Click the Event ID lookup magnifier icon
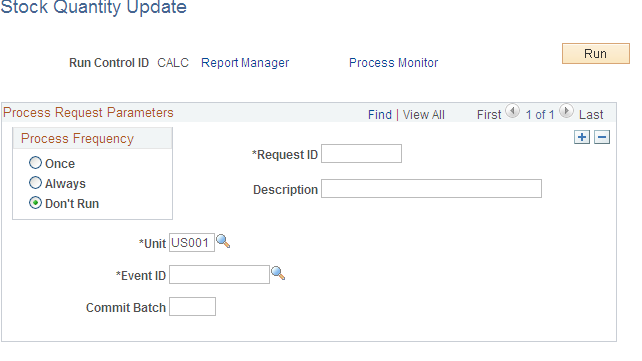This screenshot has width=642, height=361. (x=278, y=273)
